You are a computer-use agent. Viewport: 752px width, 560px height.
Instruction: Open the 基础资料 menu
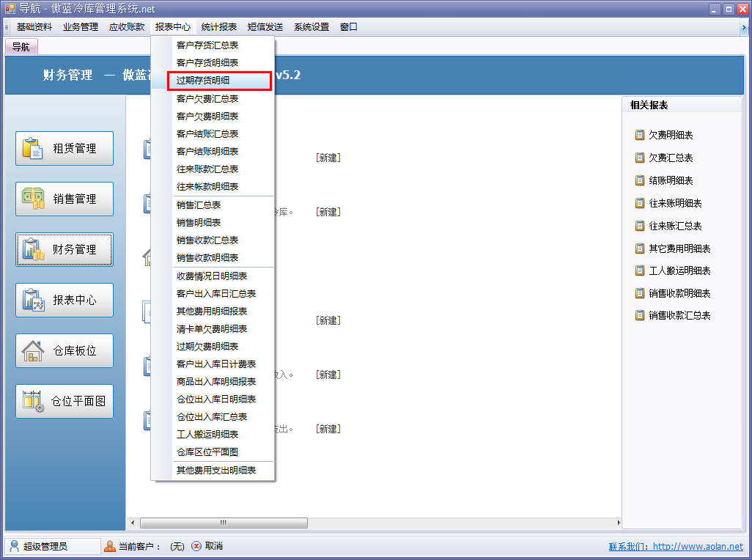coord(32,26)
